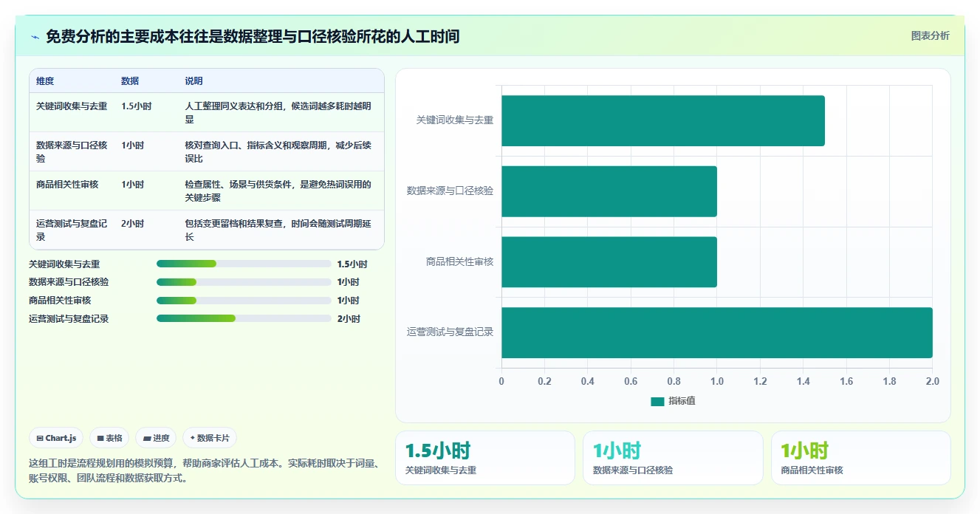Screen dimensions: 980x514
Task: Click the 关键词收集与去重 progress bar
Action: (244, 264)
